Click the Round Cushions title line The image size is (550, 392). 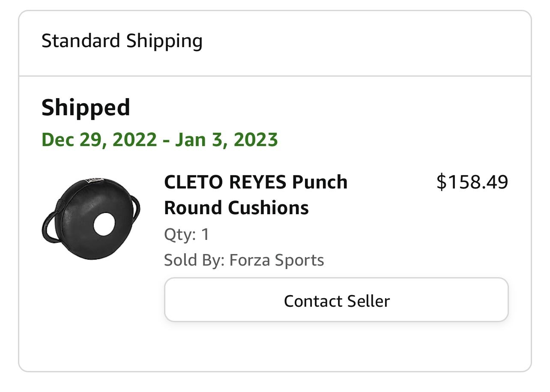coord(236,208)
